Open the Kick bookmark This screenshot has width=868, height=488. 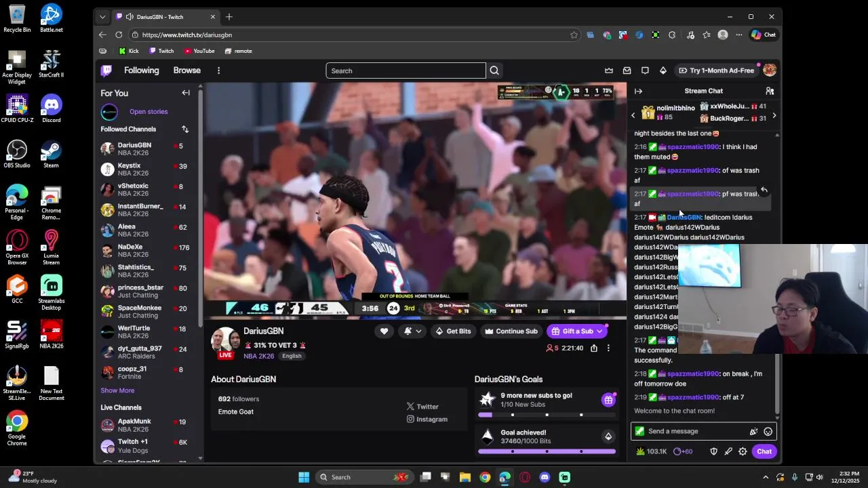tap(129, 51)
